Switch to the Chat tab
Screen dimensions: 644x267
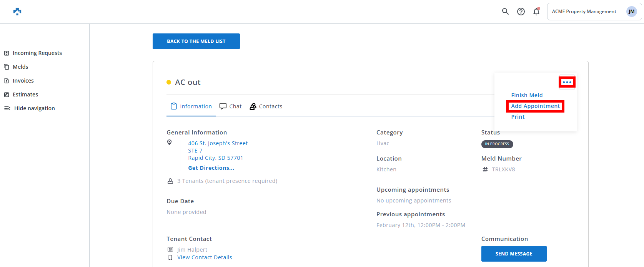point(231,106)
